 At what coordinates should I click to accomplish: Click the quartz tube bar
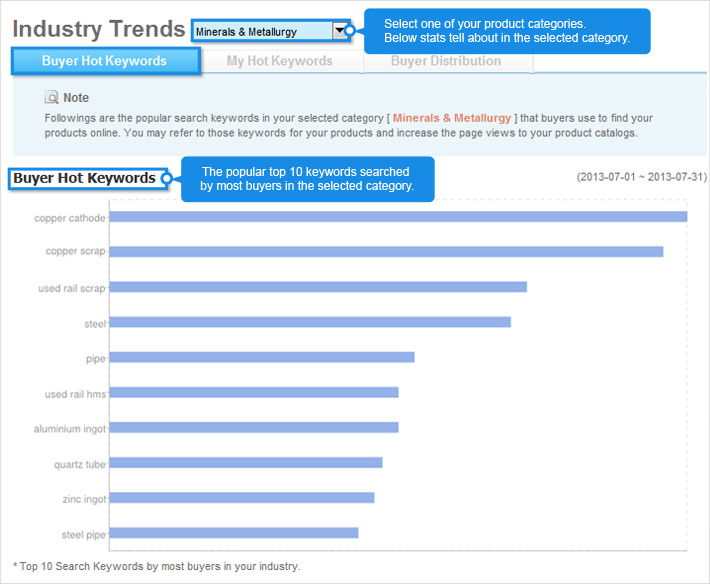tap(246, 462)
